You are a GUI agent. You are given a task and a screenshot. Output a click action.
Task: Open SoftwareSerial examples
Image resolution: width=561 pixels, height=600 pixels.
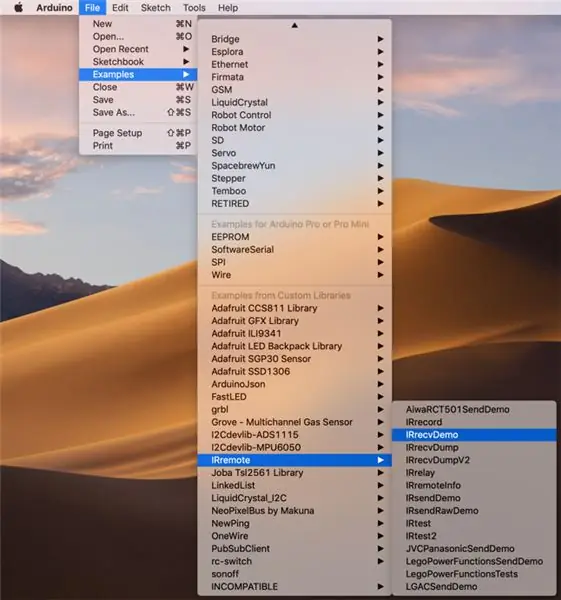294,249
